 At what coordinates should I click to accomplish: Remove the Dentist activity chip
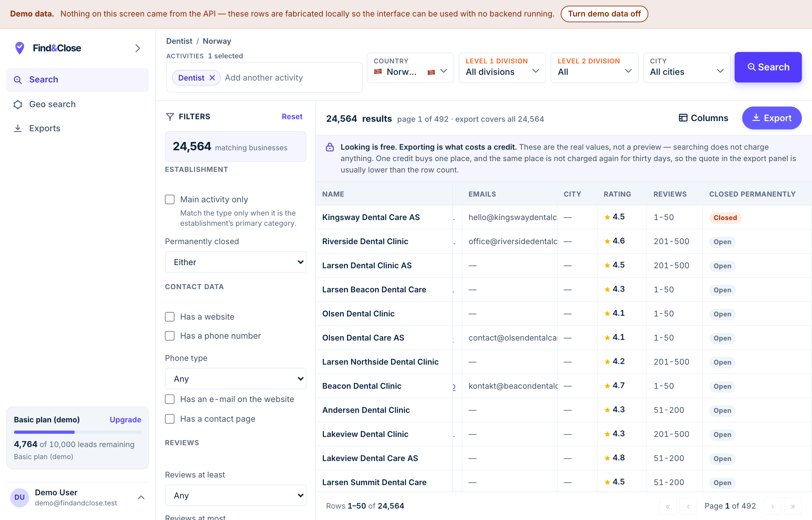click(x=212, y=78)
